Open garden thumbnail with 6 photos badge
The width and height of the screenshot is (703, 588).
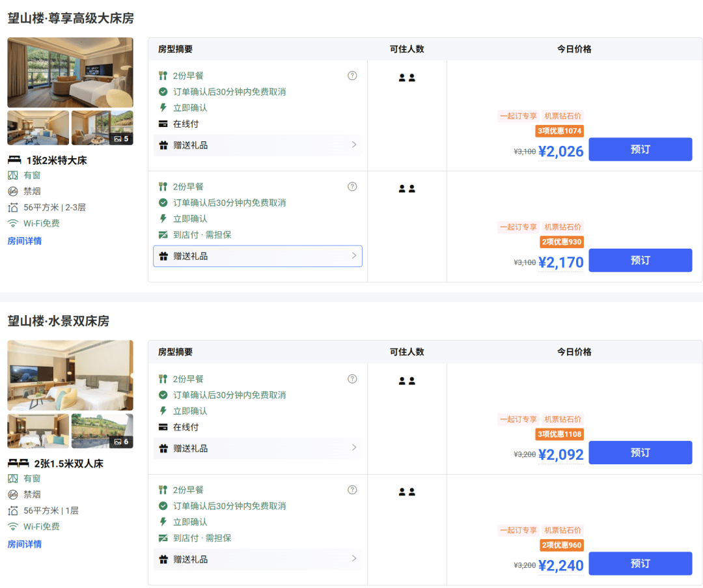click(102, 431)
